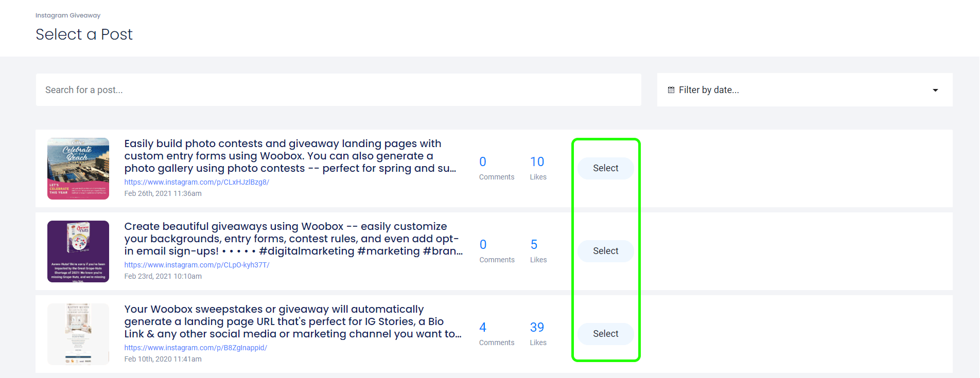Click the 'Easily build photo contests' post caption
This screenshot has width=980, height=378.
pyautogui.click(x=290, y=156)
